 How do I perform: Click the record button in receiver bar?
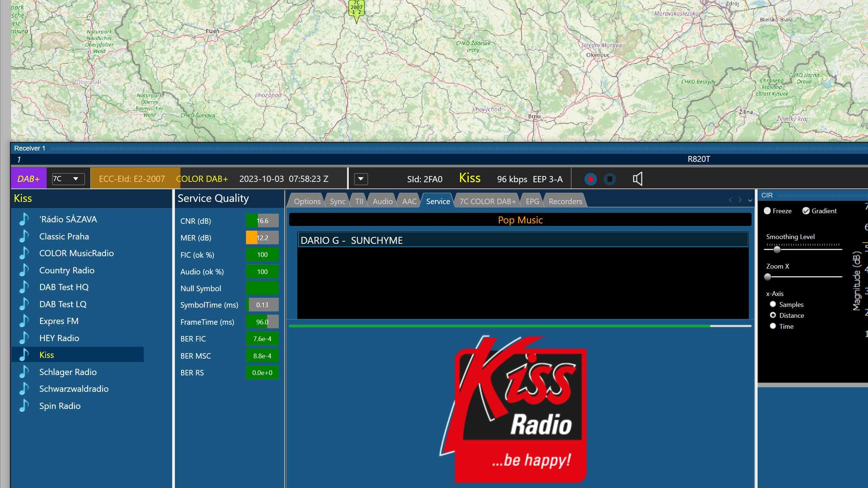tap(590, 179)
